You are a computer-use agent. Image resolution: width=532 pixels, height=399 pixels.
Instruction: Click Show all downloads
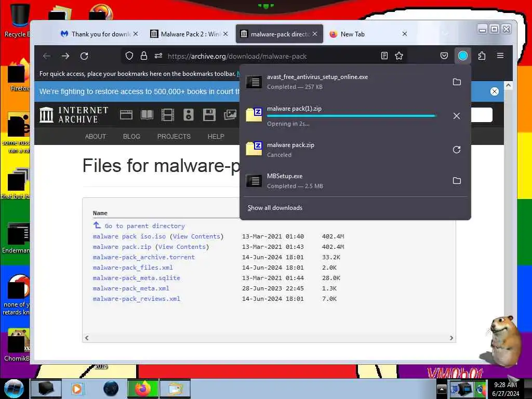[x=275, y=208]
